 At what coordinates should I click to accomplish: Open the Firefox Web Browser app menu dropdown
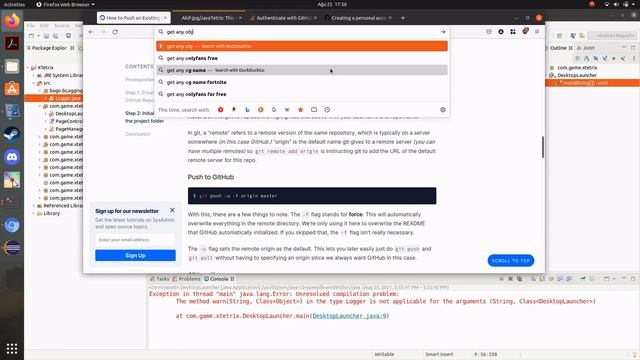point(65,4)
